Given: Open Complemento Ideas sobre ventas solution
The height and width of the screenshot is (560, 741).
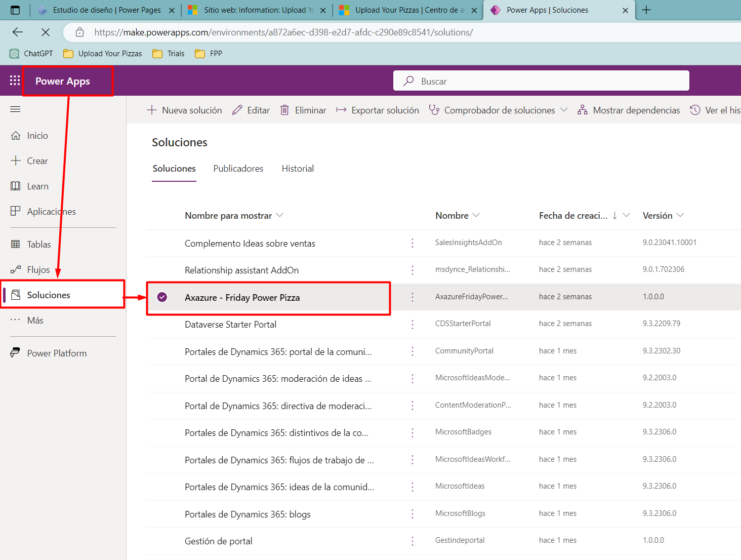Looking at the screenshot, I should (x=250, y=244).
